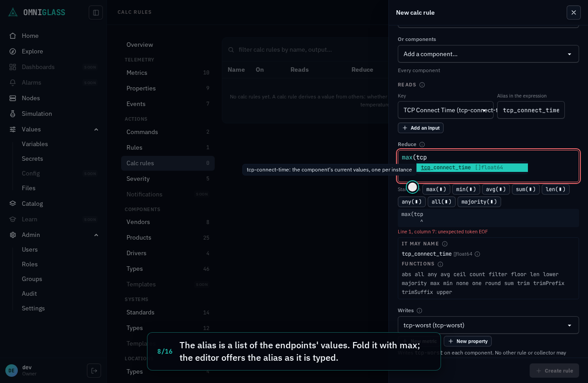Open the tcp-worst Writes dropdown

click(488, 325)
